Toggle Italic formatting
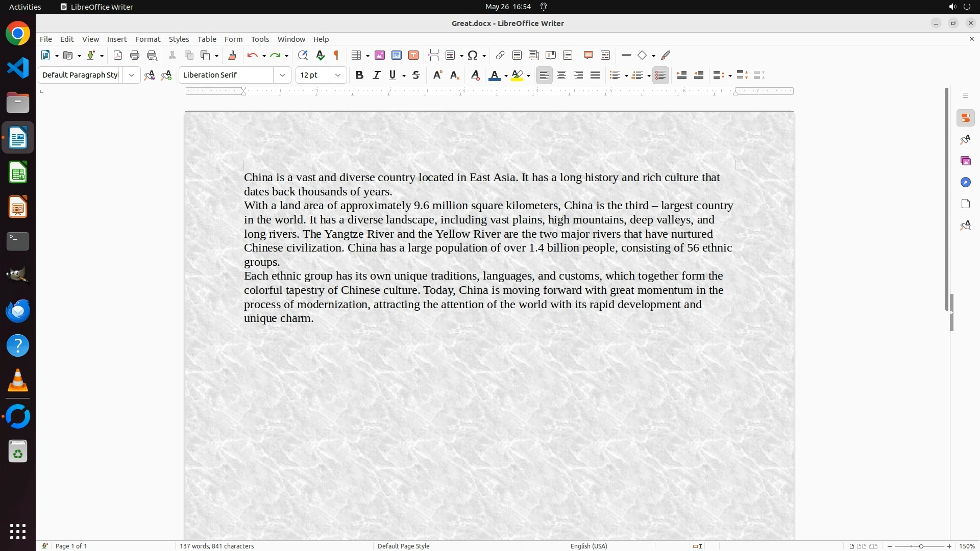980x551 pixels. (377, 76)
